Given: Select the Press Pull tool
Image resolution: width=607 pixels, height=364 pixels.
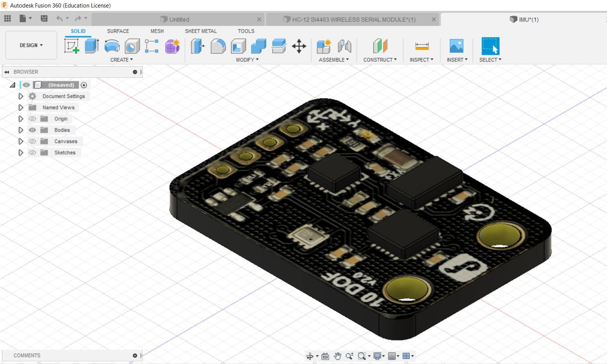Looking at the screenshot, I should pyautogui.click(x=198, y=46).
